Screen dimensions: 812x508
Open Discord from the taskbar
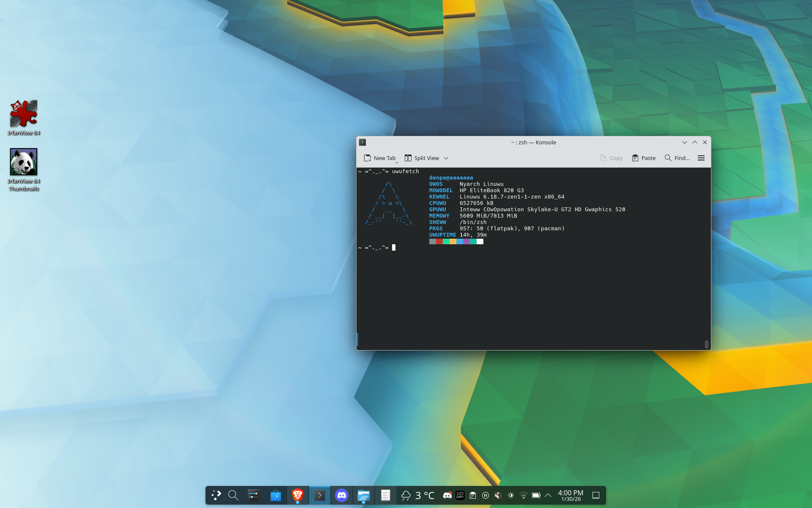pos(341,495)
